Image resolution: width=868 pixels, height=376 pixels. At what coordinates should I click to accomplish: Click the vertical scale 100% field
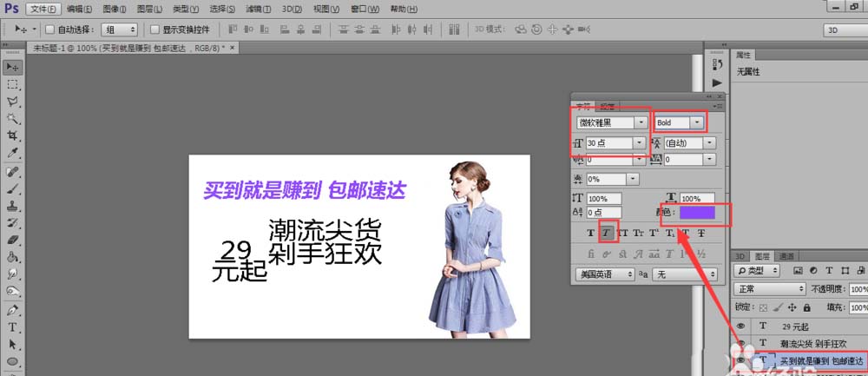pyautogui.click(x=604, y=198)
